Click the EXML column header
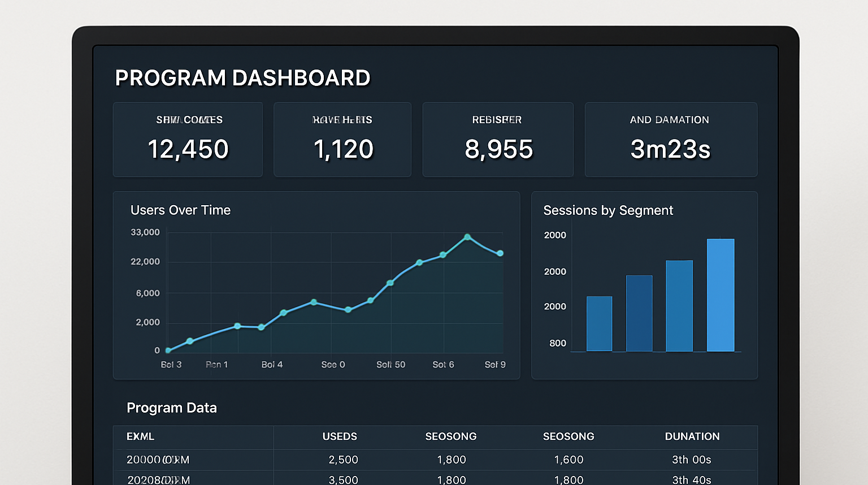 click(141, 436)
